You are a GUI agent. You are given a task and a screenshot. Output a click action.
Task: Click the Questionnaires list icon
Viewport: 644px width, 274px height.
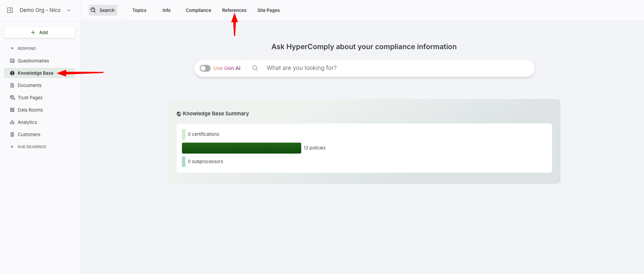[12, 61]
